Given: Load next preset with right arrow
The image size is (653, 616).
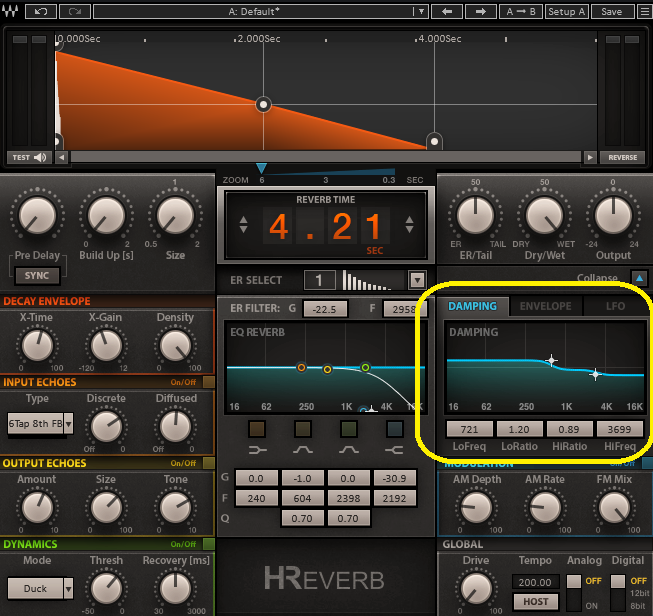Looking at the screenshot, I should click(481, 12).
